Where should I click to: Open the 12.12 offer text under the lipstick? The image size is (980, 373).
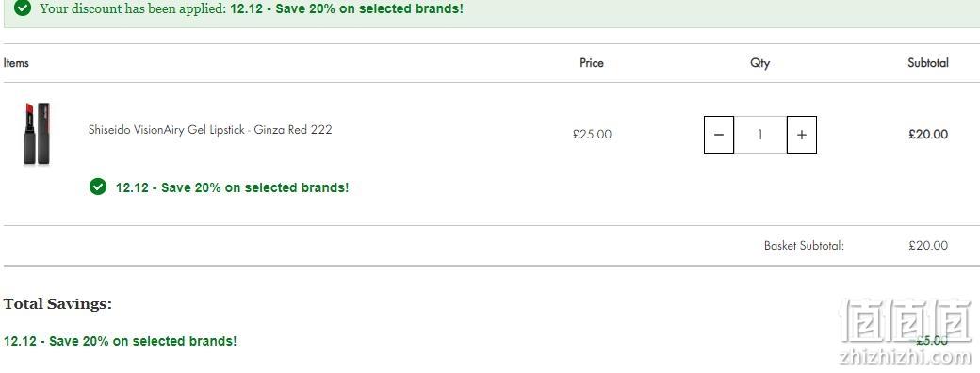232,186
